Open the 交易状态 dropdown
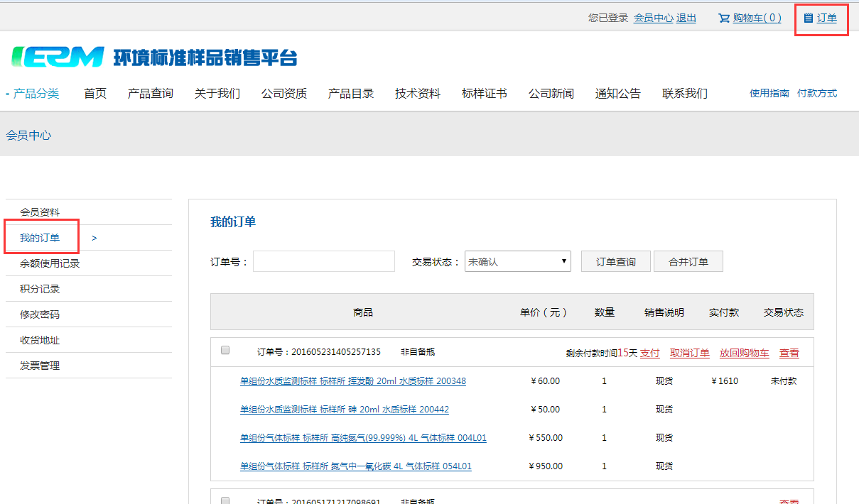Image resolution: width=859 pixels, height=504 pixels. [x=517, y=261]
